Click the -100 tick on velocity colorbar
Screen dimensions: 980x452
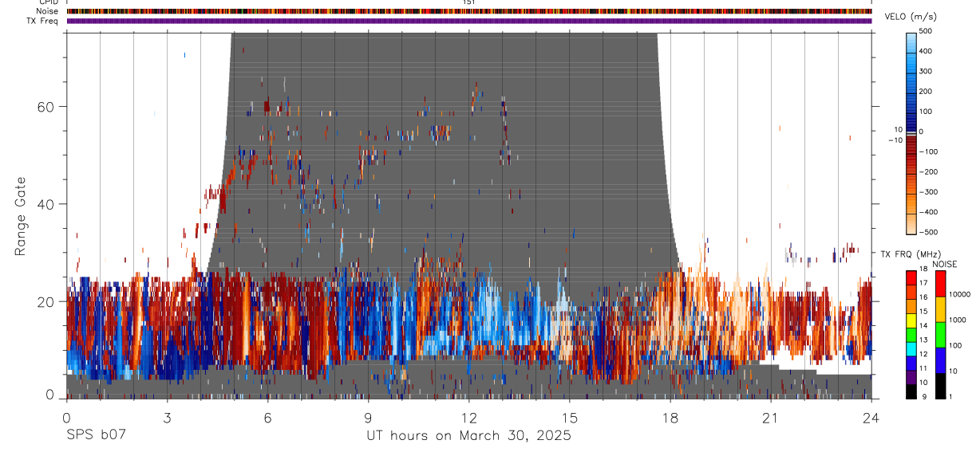pos(928,151)
